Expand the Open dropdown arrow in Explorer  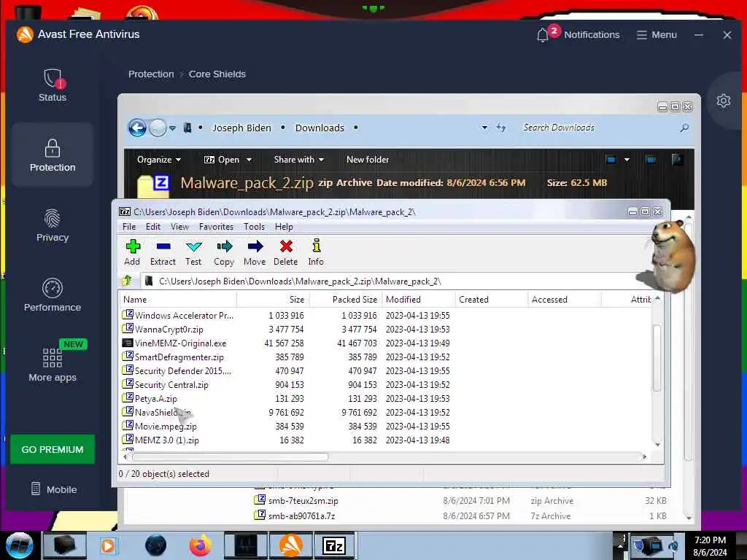249,160
